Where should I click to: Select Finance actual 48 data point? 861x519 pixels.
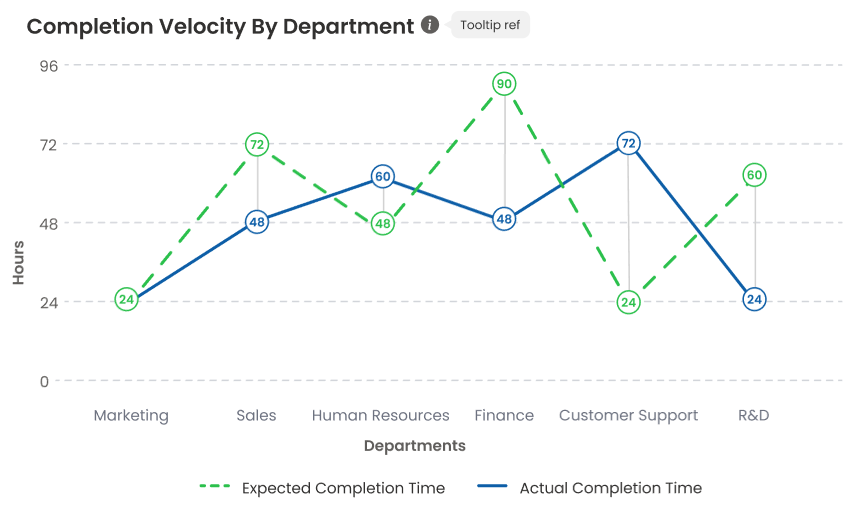505,219
